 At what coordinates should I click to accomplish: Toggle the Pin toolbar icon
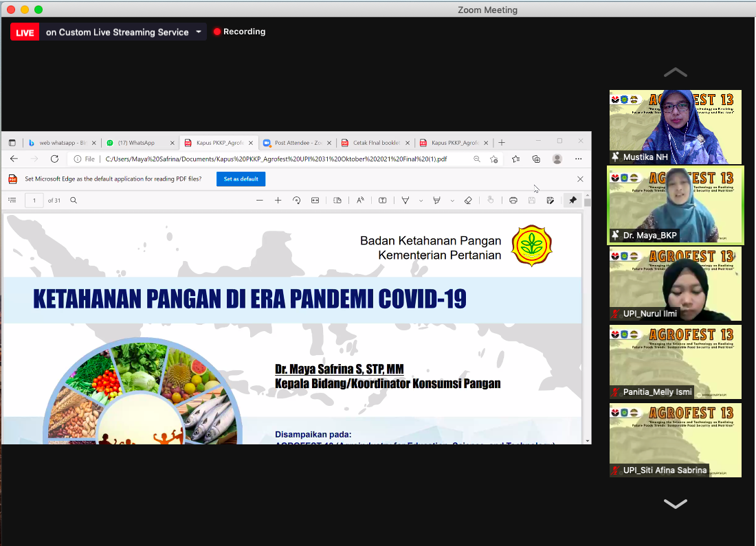click(572, 201)
